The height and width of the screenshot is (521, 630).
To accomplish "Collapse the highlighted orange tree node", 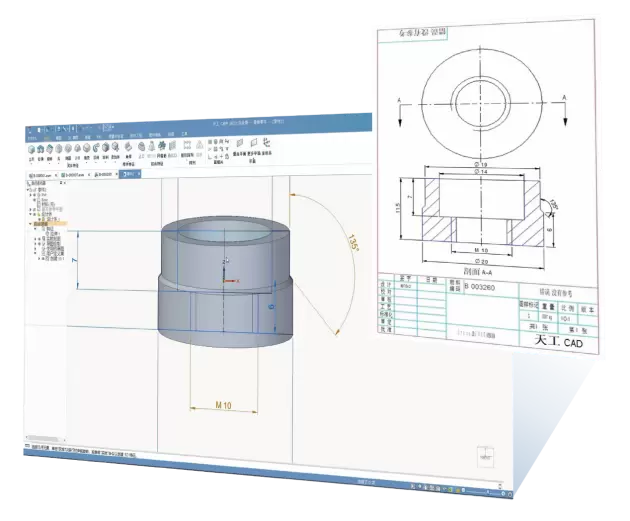I will click(x=31, y=225).
